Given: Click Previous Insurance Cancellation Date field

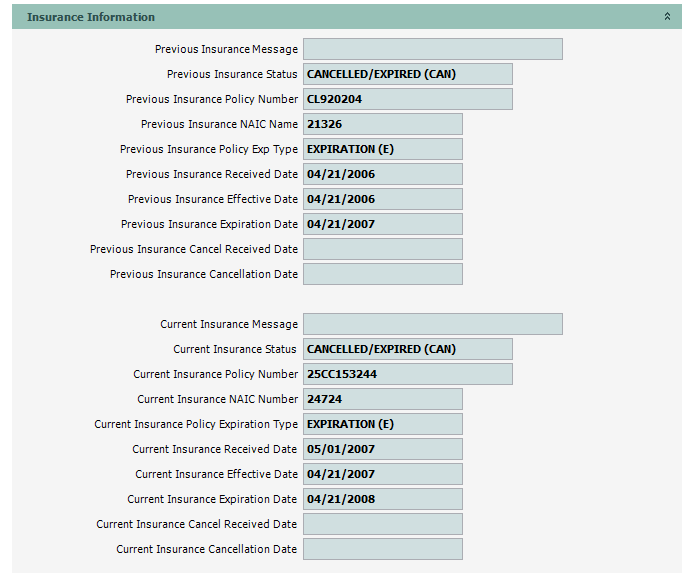Looking at the screenshot, I should (x=382, y=274).
